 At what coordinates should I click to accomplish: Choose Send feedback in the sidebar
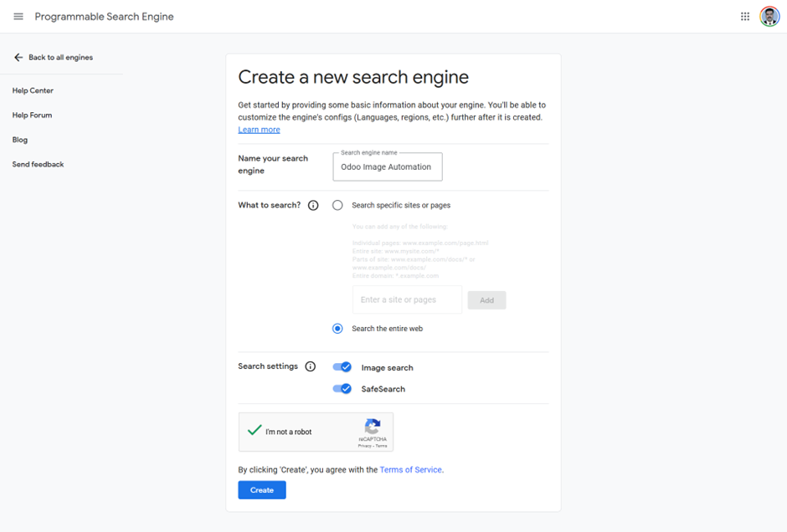pos(39,165)
